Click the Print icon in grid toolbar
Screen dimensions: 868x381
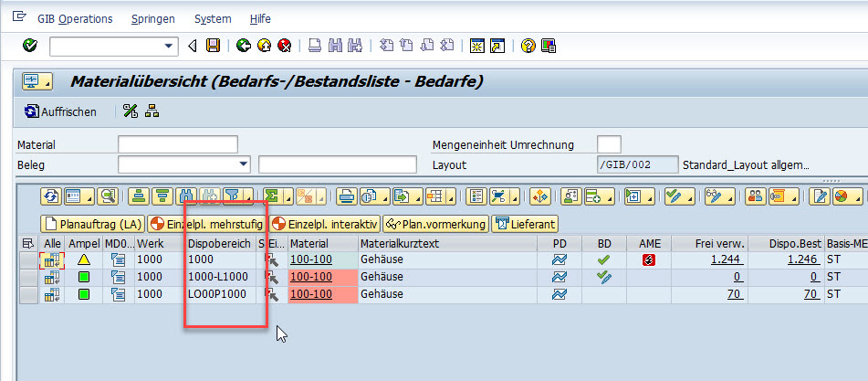click(347, 196)
